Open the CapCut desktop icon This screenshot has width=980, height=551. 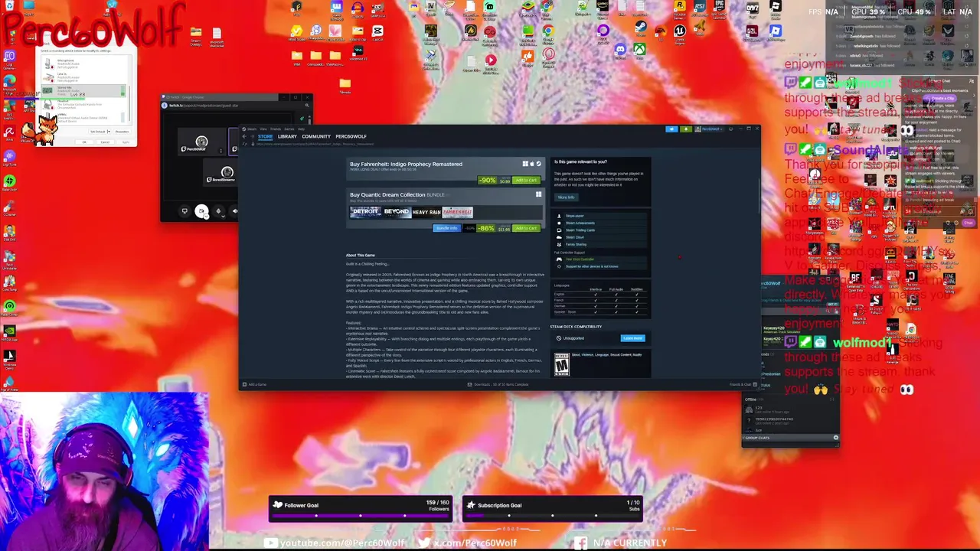377,31
